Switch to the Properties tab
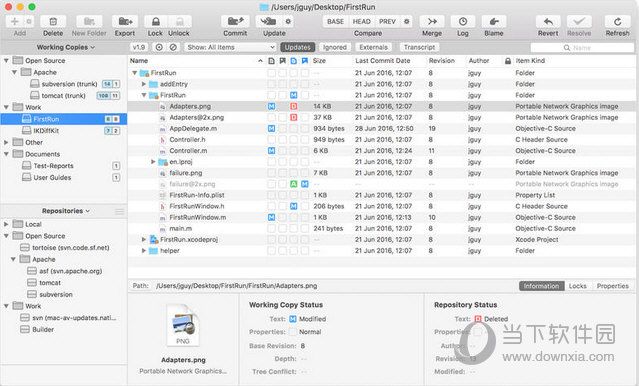The height and width of the screenshot is (386, 639). (x=613, y=286)
